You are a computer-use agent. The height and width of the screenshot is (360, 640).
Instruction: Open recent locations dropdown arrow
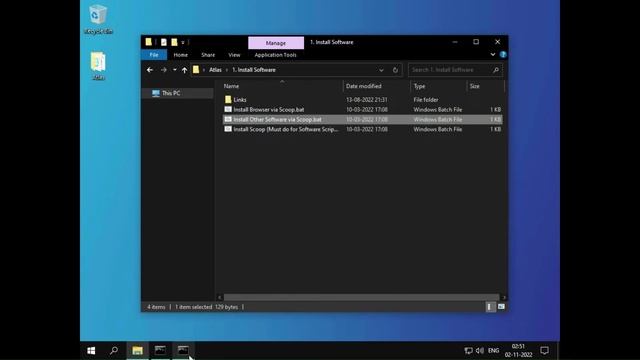175,70
